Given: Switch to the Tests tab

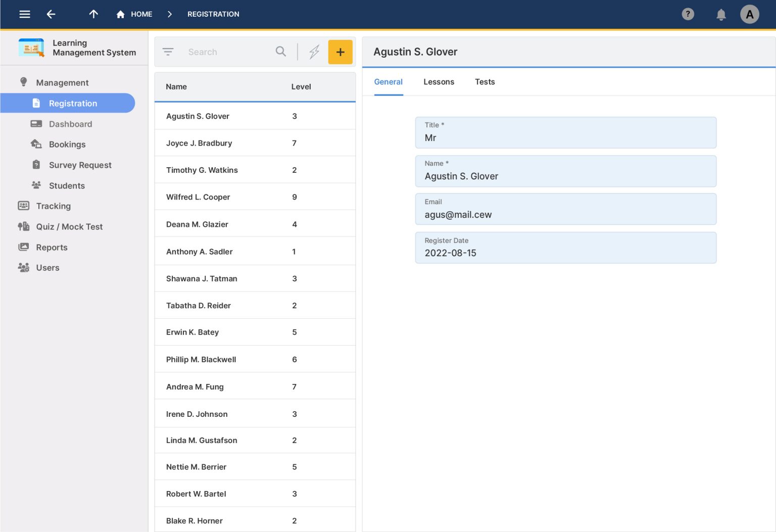Looking at the screenshot, I should [x=484, y=82].
